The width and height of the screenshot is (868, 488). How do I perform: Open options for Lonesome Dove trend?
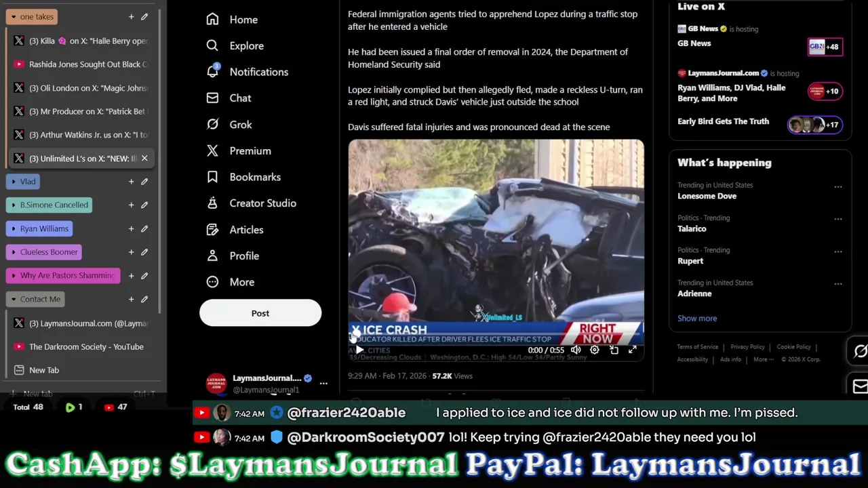pos(838,186)
